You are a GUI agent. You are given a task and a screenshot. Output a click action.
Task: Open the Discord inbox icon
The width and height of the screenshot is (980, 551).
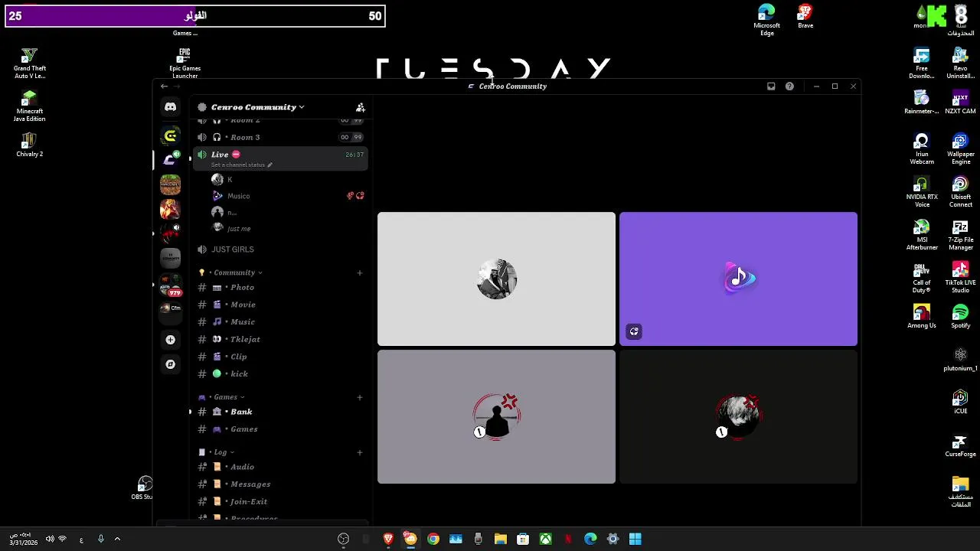pos(771,86)
